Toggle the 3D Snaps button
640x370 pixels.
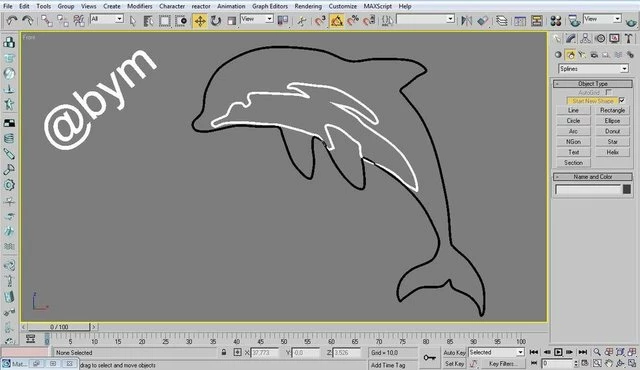[320, 20]
